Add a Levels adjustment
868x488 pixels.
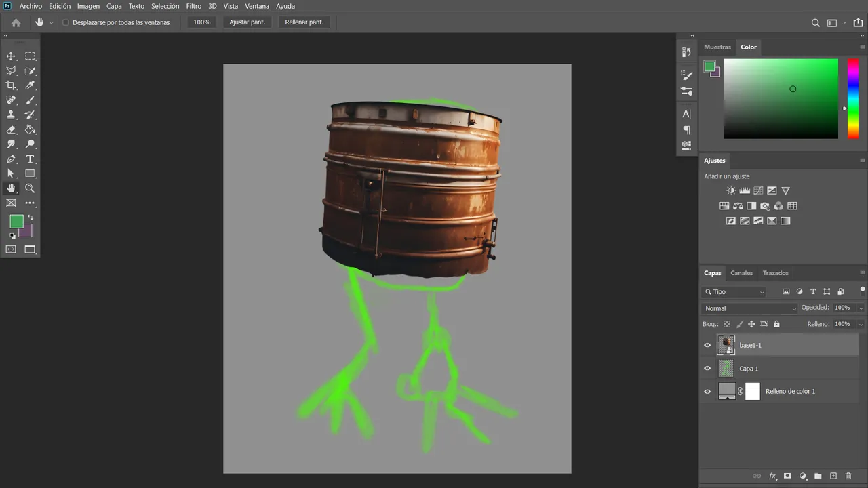(x=745, y=190)
